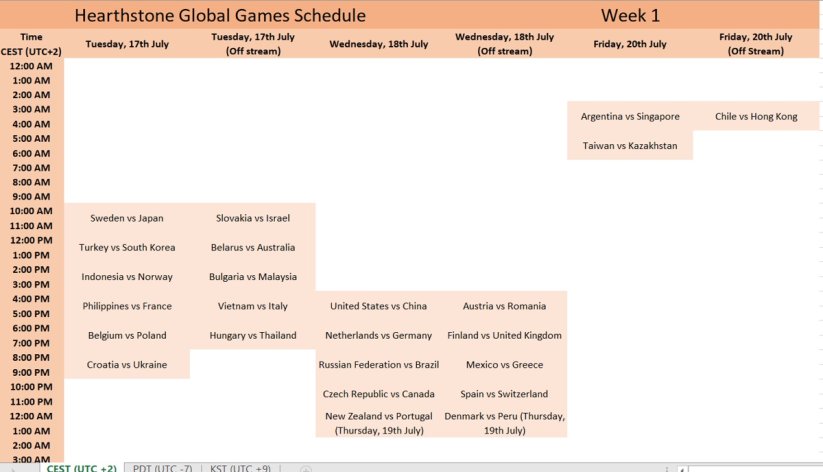This screenshot has height=472, width=823.
Task: Select the 8:00 PM time cell
Action: coord(31,357)
